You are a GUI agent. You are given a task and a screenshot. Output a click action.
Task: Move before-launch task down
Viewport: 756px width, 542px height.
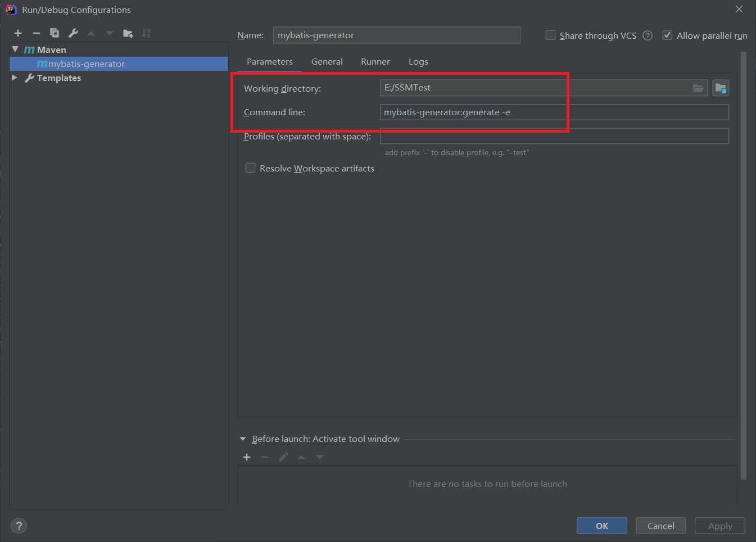pyautogui.click(x=320, y=457)
